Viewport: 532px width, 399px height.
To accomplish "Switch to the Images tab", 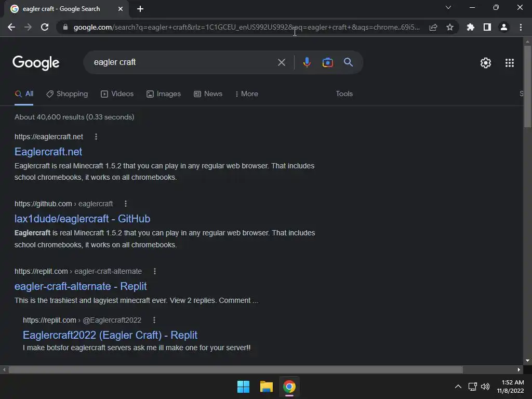I will click(x=164, y=94).
